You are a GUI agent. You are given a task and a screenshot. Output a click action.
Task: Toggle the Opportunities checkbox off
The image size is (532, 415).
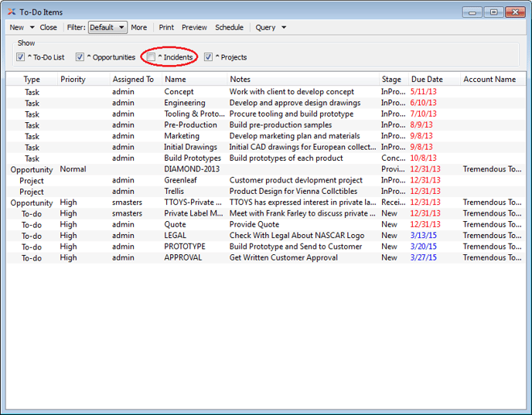[x=80, y=57]
